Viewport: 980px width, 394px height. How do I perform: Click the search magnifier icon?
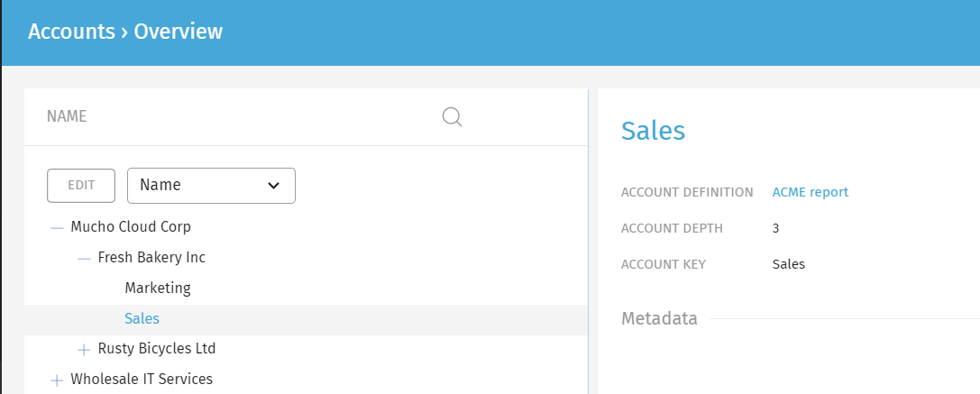click(x=452, y=117)
